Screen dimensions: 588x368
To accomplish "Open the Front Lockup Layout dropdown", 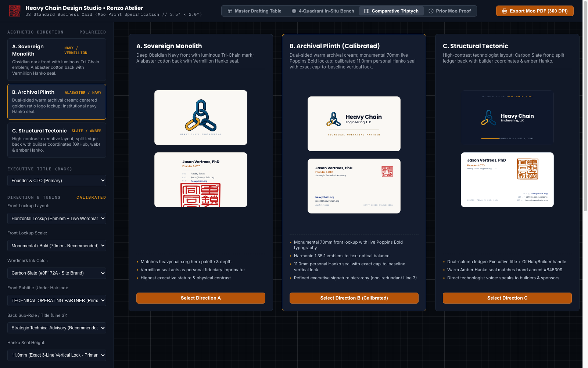I will click(57, 219).
